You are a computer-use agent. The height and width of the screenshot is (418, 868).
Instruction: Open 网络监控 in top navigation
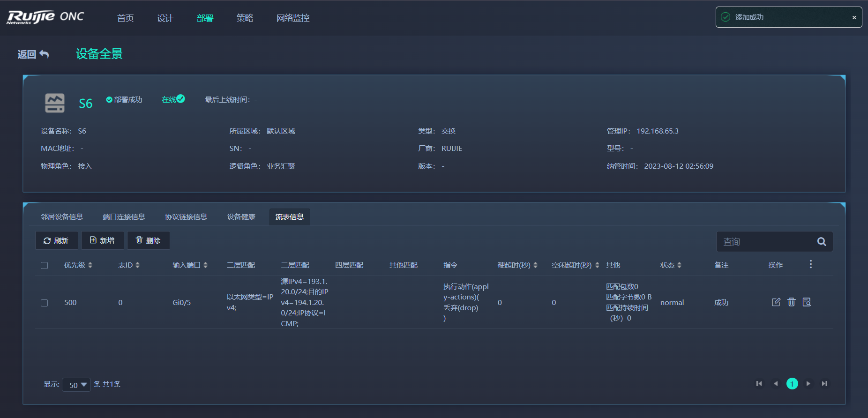click(293, 18)
